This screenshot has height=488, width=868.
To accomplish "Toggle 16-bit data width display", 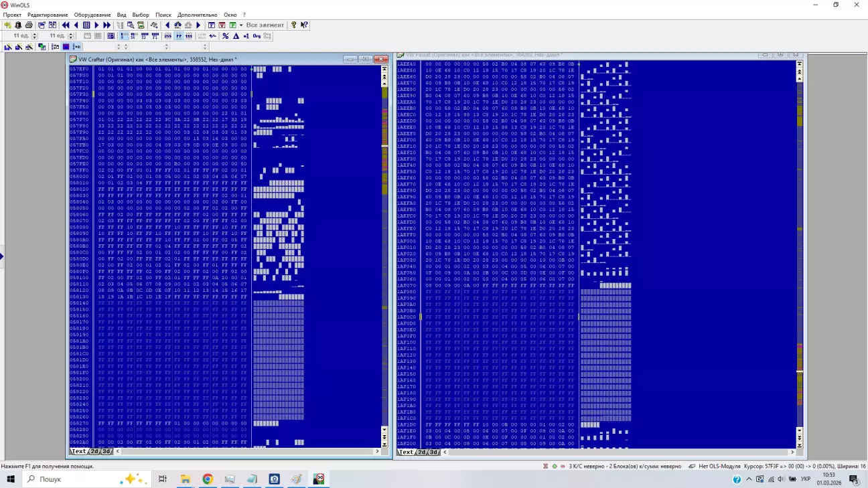I will click(x=134, y=36).
